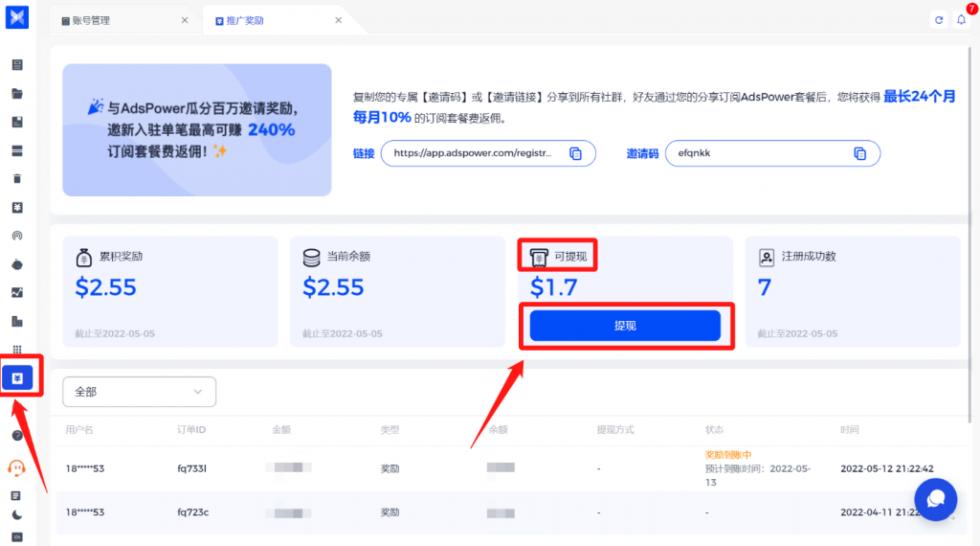Open the yen billing sidebar icon
The image size is (980, 546).
(17, 208)
